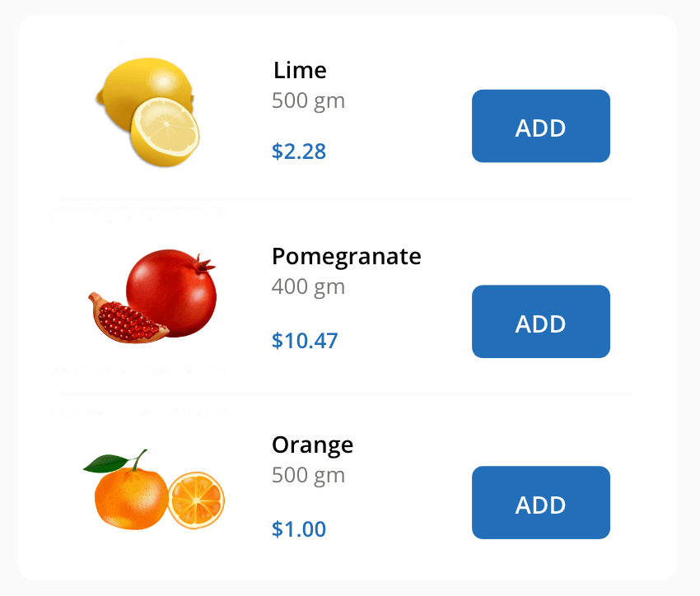Tap the sliced orange half graphic

tap(196, 501)
